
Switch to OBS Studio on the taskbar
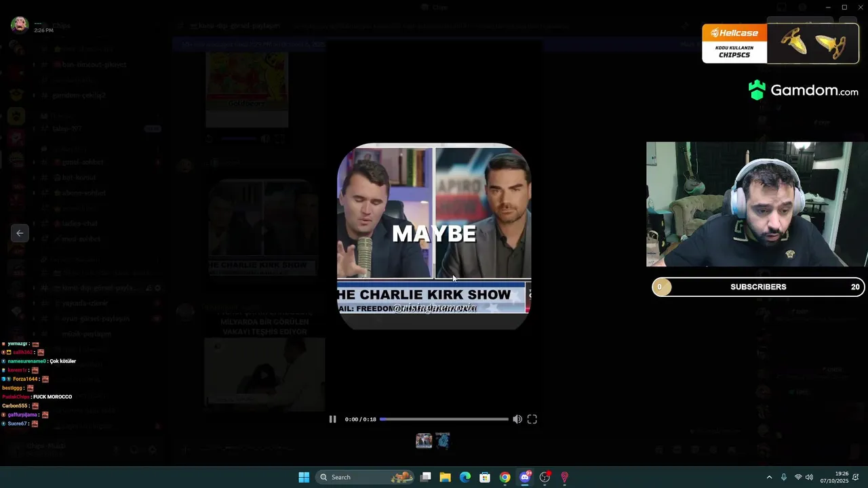pyautogui.click(x=545, y=477)
